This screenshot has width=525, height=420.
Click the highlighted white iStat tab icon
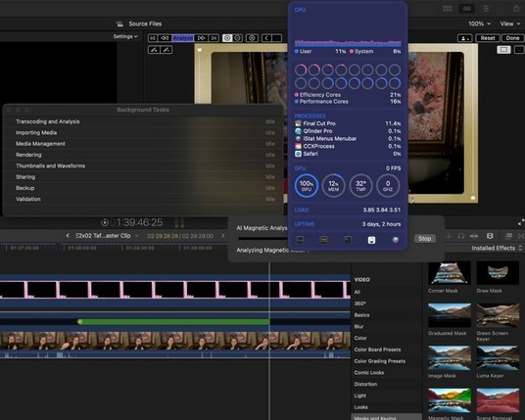pos(371,240)
